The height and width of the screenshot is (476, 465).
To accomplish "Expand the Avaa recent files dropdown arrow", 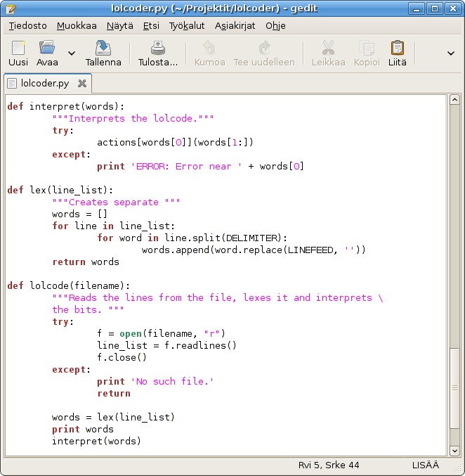I will [71, 53].
